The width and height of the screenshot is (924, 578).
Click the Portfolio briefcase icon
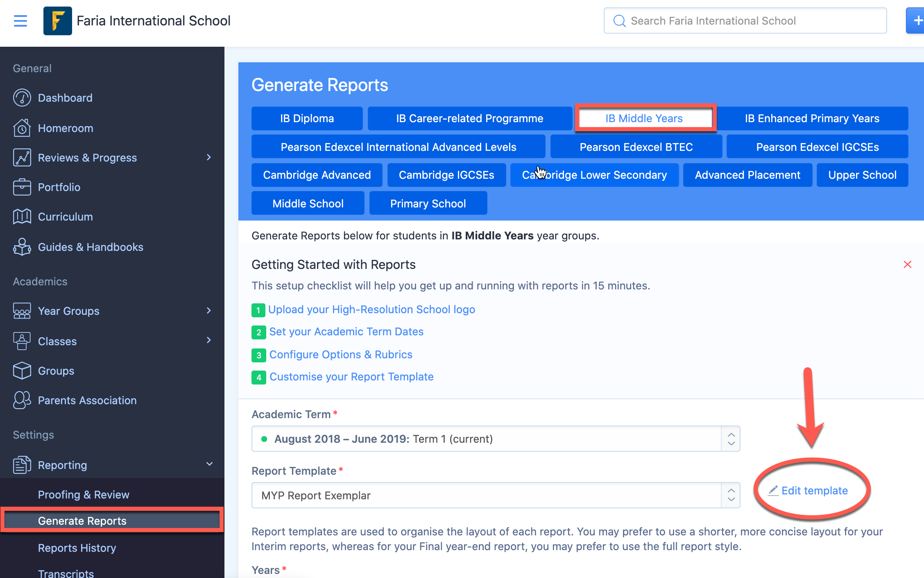pos(22,187)
